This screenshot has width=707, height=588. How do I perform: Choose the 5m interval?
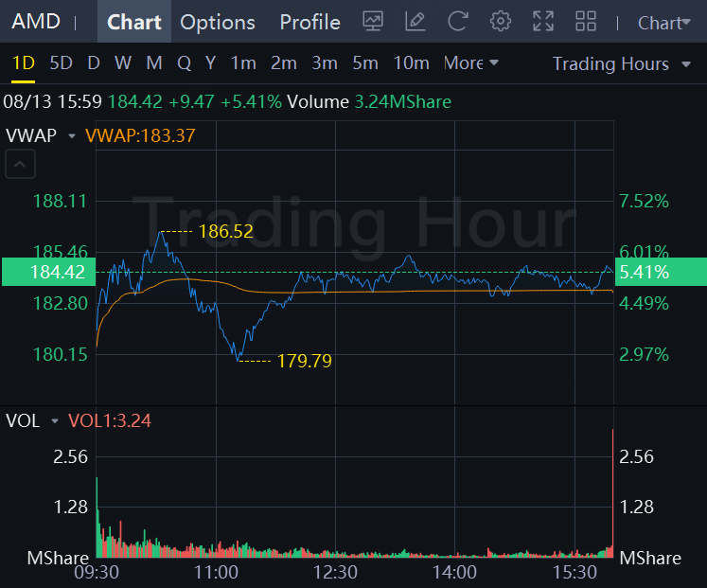365,63
